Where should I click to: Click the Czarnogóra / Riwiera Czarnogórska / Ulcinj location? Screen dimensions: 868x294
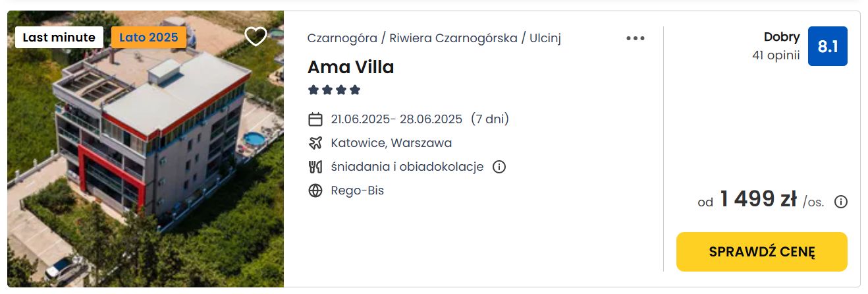[434, 38]
